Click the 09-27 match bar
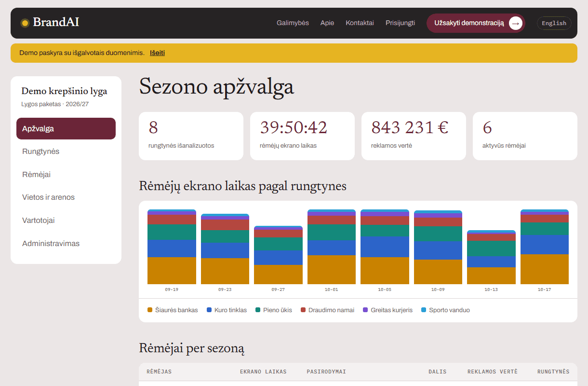This screenshot has width=588, height=386. 278,255
